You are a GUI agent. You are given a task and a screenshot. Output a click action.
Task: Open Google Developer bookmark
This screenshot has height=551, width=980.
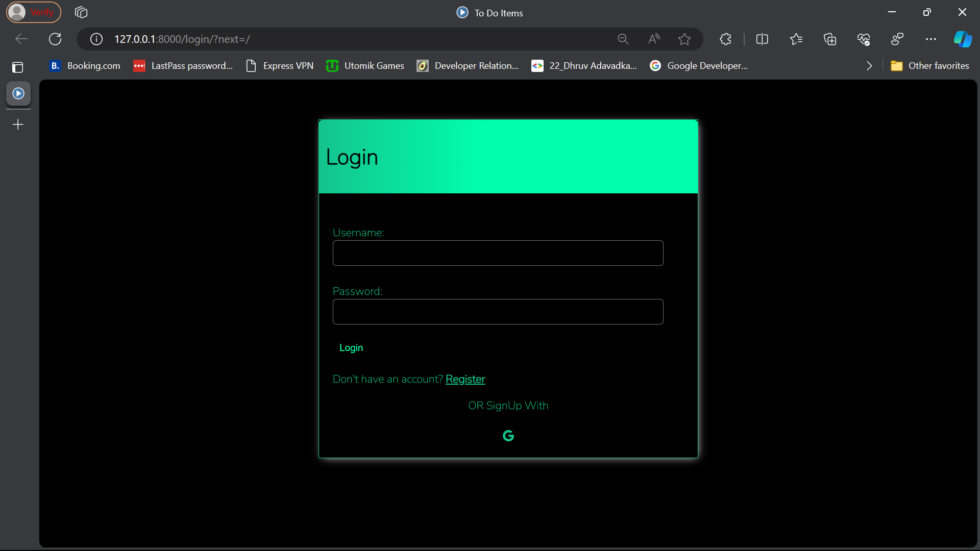click(699, 66)
